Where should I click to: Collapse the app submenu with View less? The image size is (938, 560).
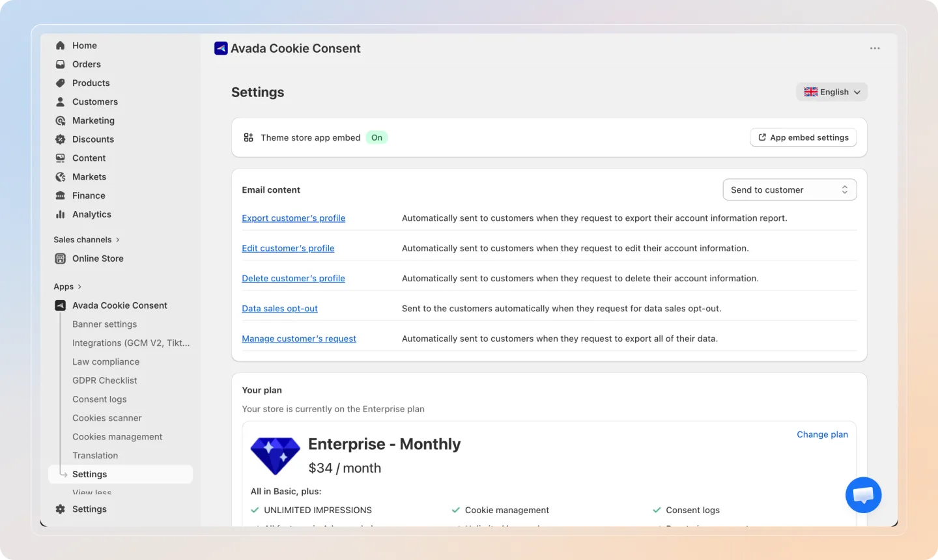(x=92, y=493)
